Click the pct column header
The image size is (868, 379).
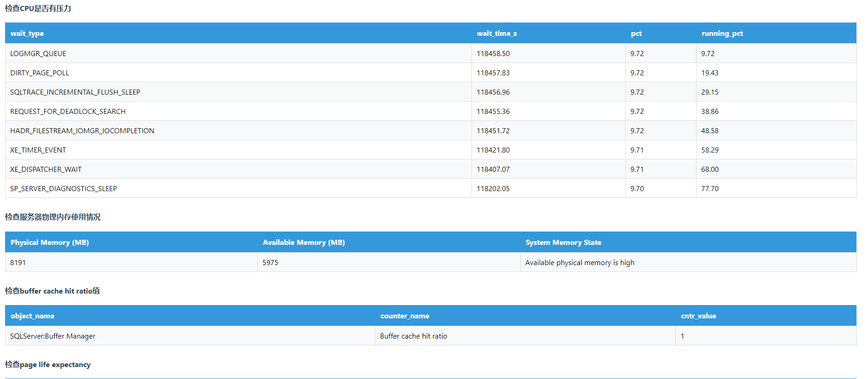tap(661, 33)
